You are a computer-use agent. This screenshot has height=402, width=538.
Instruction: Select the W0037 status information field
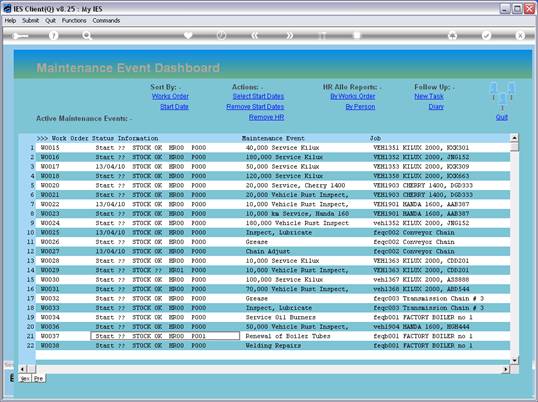[165, 336]
